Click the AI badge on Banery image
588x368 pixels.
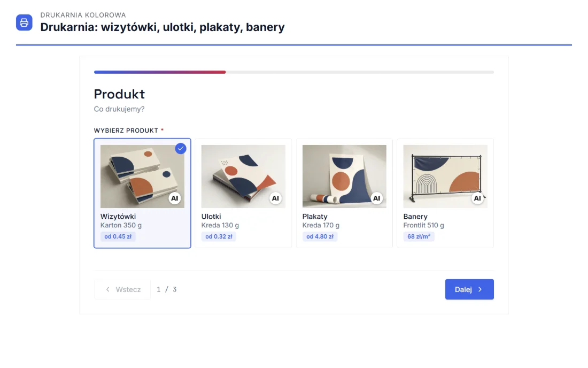(x=477, y=198)
